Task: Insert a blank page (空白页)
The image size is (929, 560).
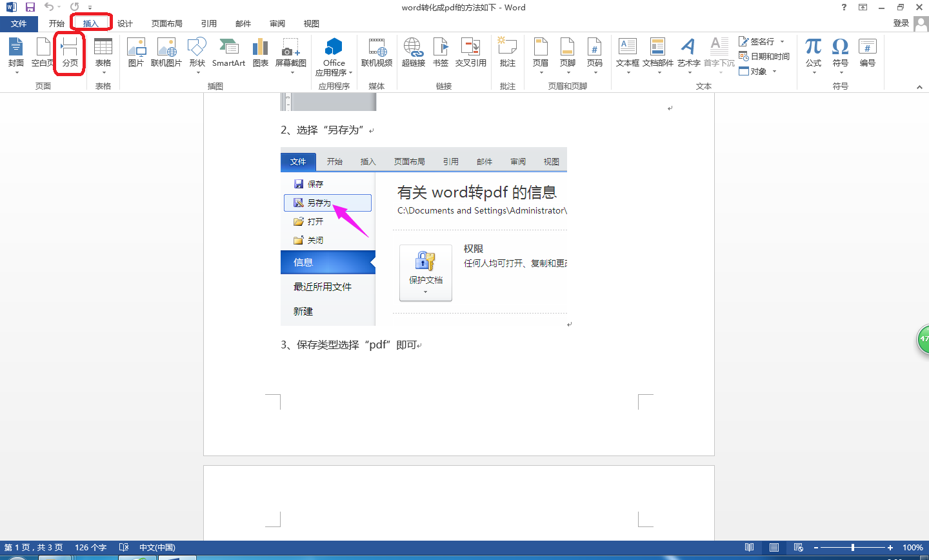Action: pos(43,52)
